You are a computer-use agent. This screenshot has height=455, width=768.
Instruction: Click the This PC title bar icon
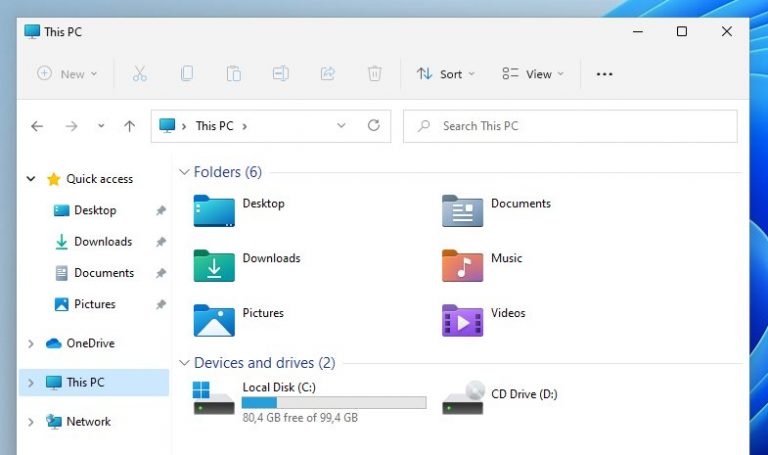pyautogui.click(x=32, y=31)
